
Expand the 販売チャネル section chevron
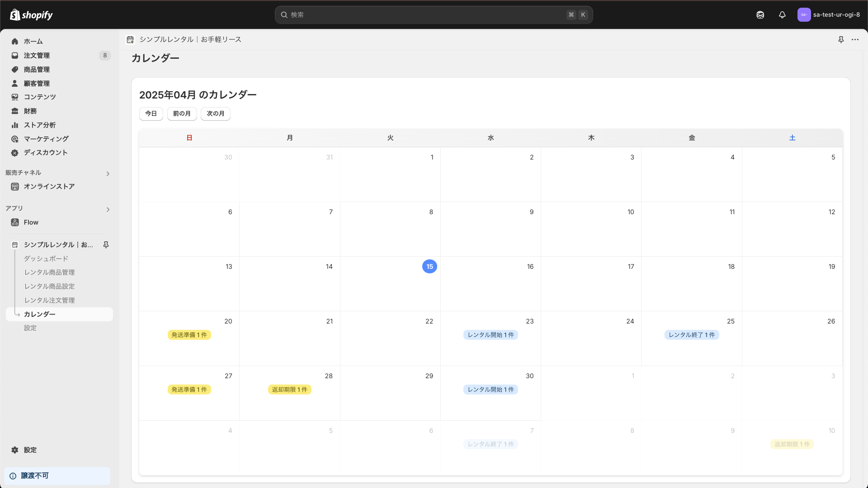(x=108, y=174)
